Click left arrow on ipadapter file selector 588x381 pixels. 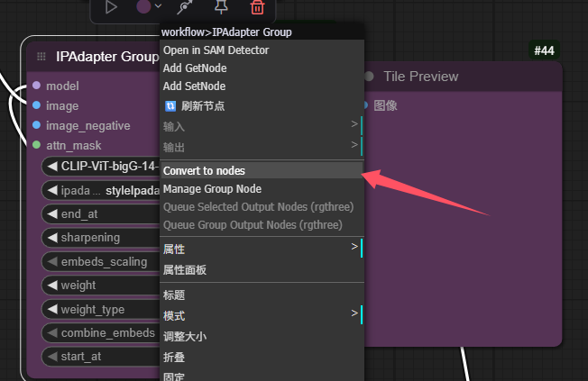point(52,190)
